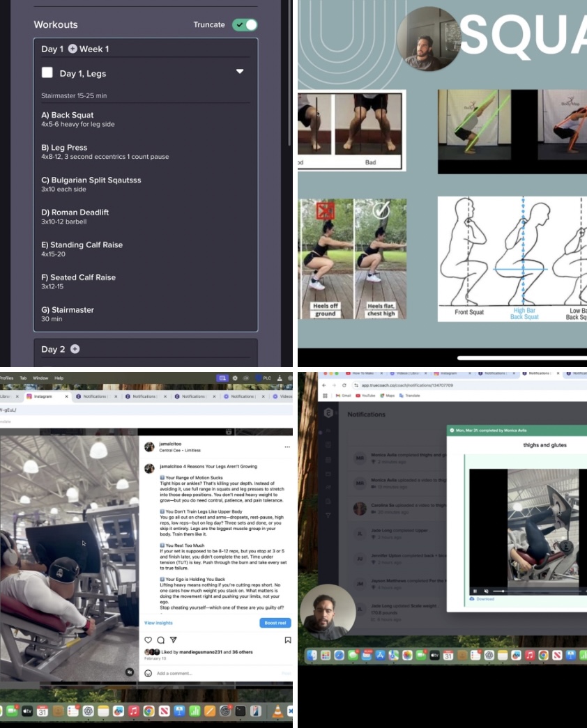587x728 pixels.
Task: Open the Window menu in the menu bar
Action: coord(40,378)
